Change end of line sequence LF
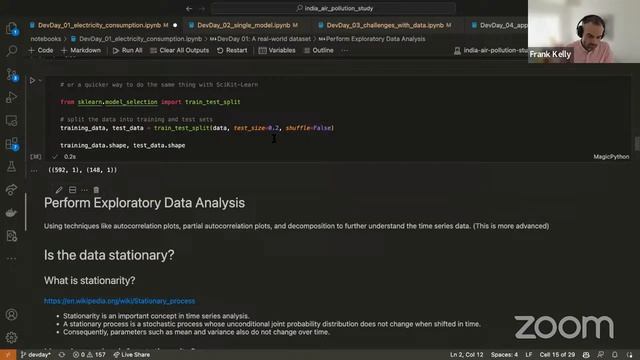 point(529,355)
